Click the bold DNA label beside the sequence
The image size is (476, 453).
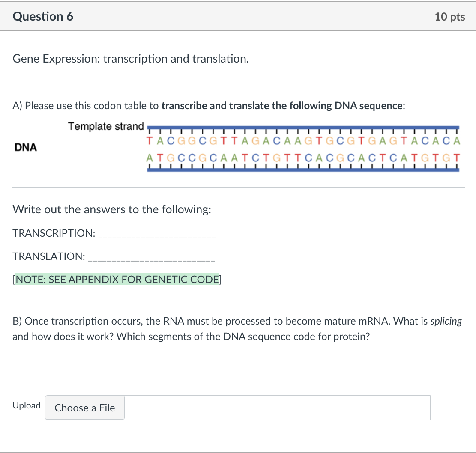pyautogui.click(x=26, y=147)
